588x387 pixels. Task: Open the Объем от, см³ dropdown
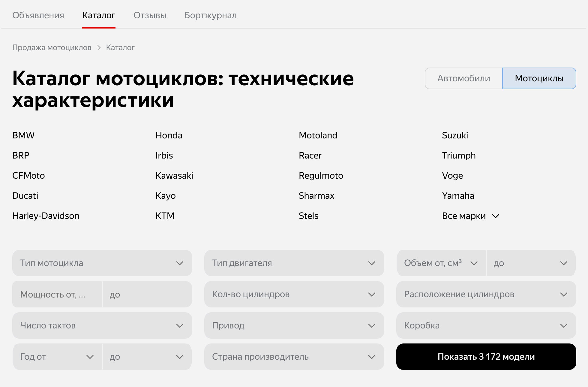[441, 263]
